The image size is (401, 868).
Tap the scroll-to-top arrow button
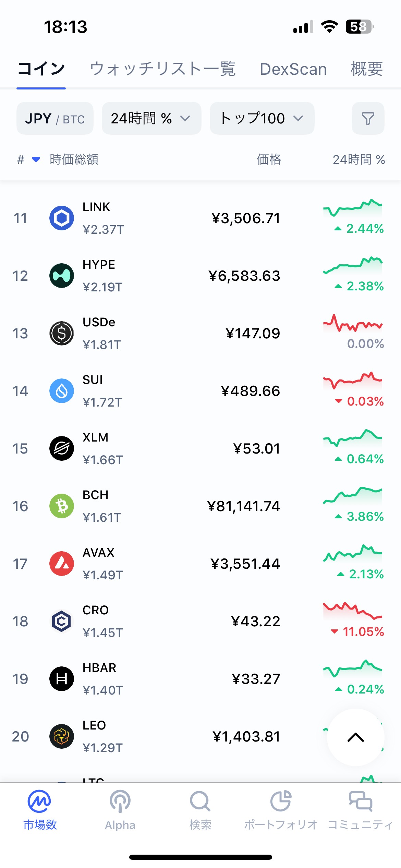[355, 737]
